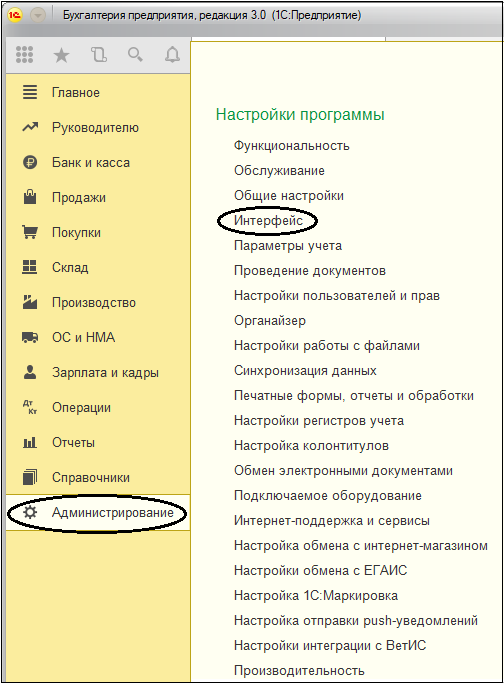Click the Администрирование gear icon
Image resolution: width=504 pixels, height=683 pixels.
30,512
